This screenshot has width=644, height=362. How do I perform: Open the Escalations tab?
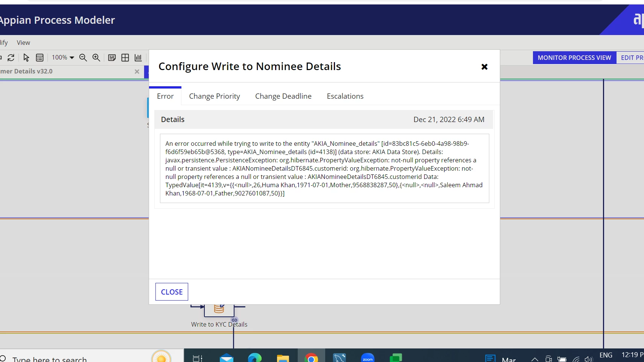click(345, 96)
